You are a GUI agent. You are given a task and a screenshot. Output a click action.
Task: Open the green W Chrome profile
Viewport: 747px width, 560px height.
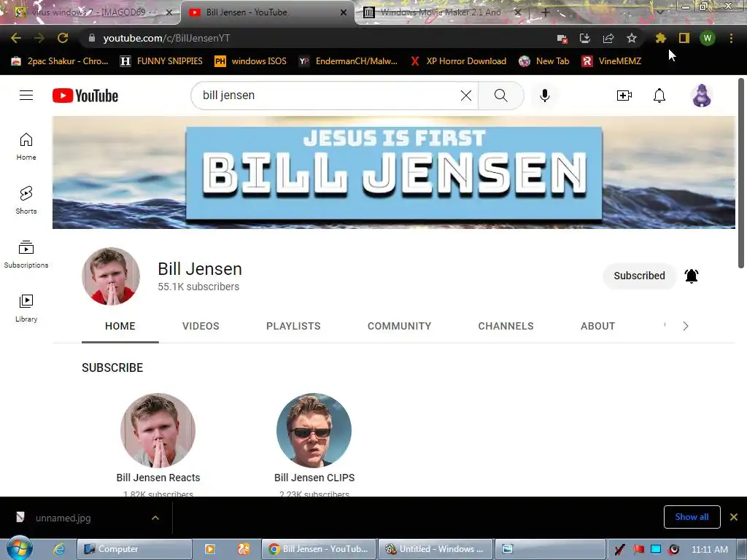point(708,38)
